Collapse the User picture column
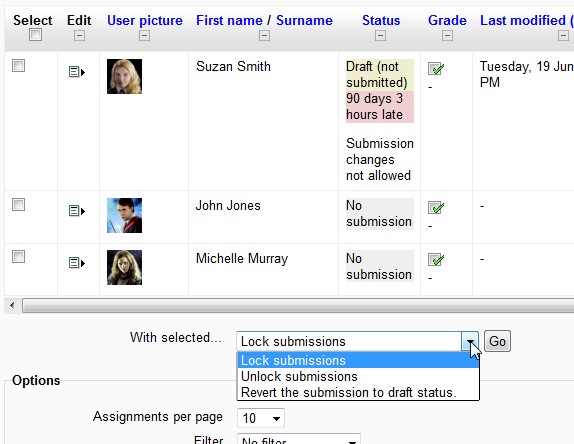Screen dimensions: 574x444 pyautogui.click(x=144, y=36)
